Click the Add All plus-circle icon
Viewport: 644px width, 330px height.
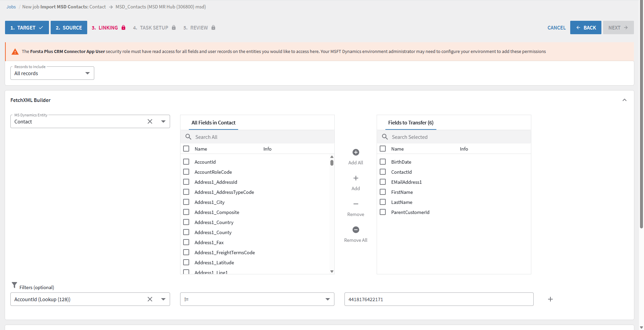(356, 152)
